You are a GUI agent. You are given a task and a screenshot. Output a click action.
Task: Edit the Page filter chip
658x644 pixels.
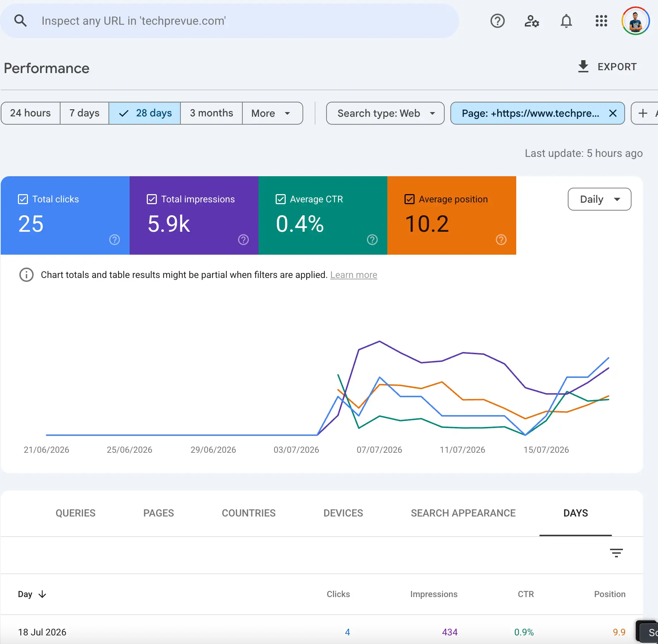(x=530, y=113)
